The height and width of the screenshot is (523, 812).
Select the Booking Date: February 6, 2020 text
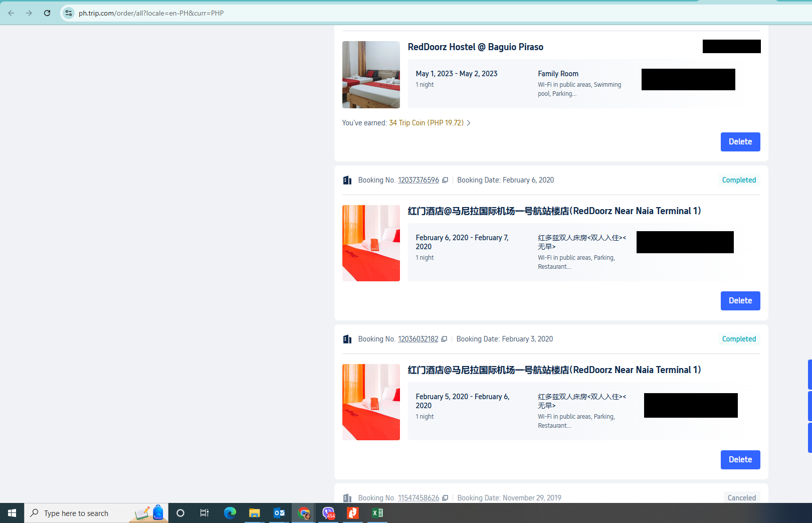click(x=505, y=180)
